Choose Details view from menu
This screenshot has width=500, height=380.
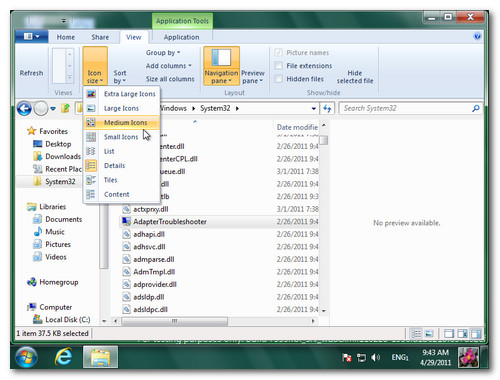point(122,166)
